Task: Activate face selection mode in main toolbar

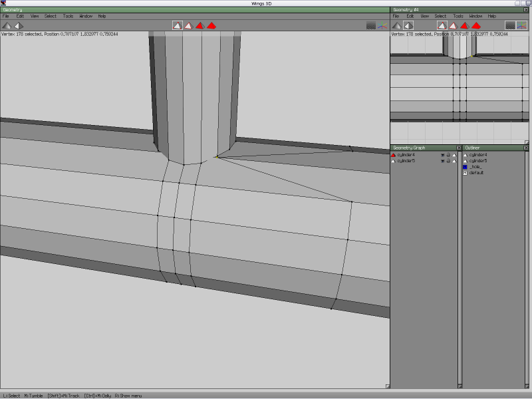Action: pyautogui.click(x=200, y=25)
